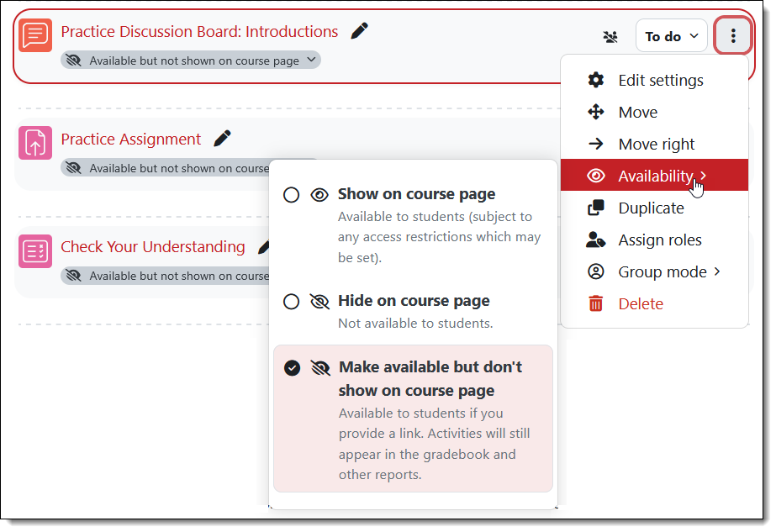The height and width of the screenshot is (532, 776).
Task: Click the pink assignment upload icon
Action: (35, 143)
